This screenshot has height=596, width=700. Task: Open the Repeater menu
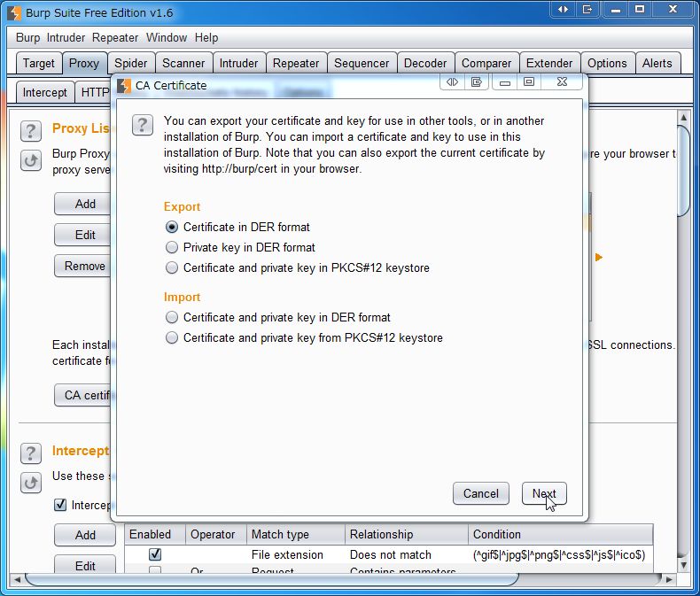[115, 38]
